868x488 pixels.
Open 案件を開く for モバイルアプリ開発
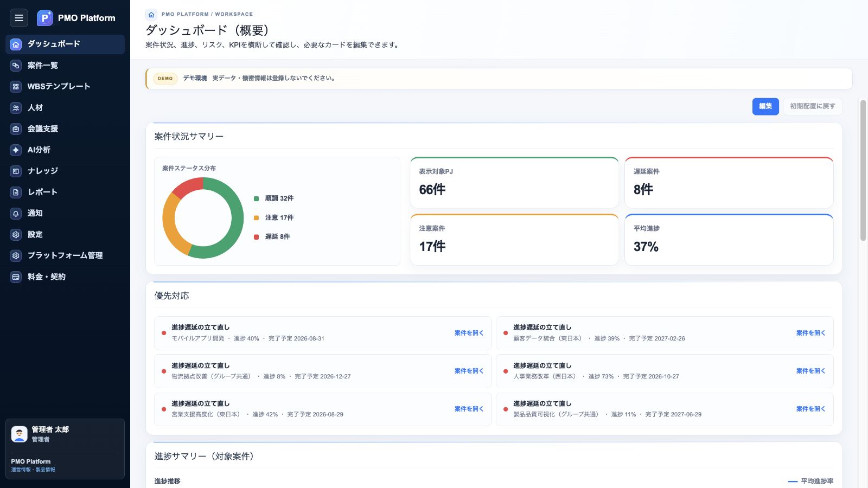(x=469, y=333)
